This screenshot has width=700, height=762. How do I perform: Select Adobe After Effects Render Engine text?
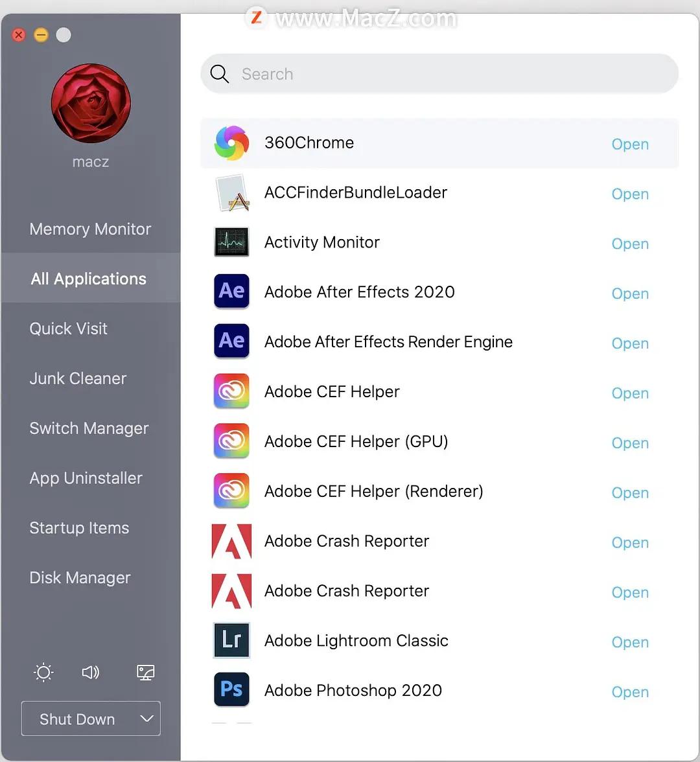pos(388,341)
